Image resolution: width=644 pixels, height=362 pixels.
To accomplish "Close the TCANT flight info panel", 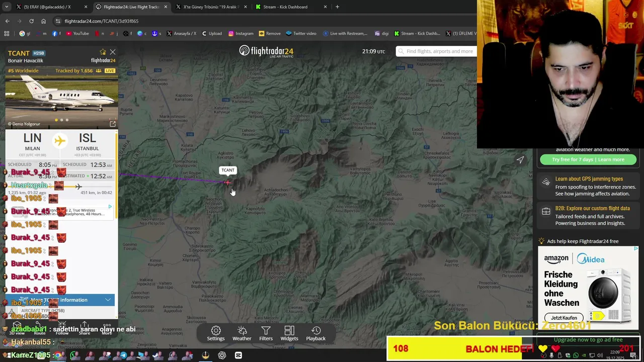I will pyautogui.click(x=113, y=52).
